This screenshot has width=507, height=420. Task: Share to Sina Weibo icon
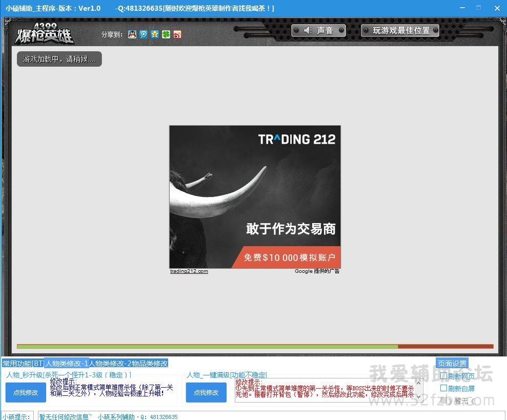tap(177, 34)
